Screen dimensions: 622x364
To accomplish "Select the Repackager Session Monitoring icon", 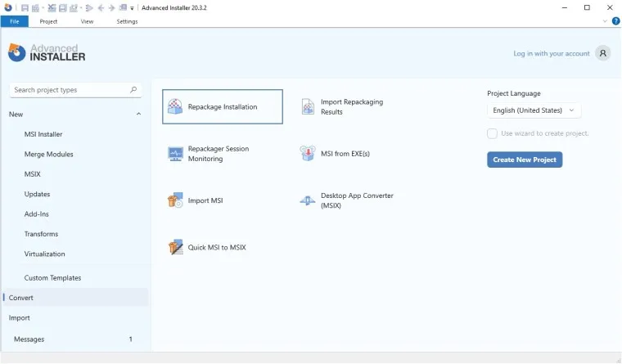I will [x=175, y=154].
